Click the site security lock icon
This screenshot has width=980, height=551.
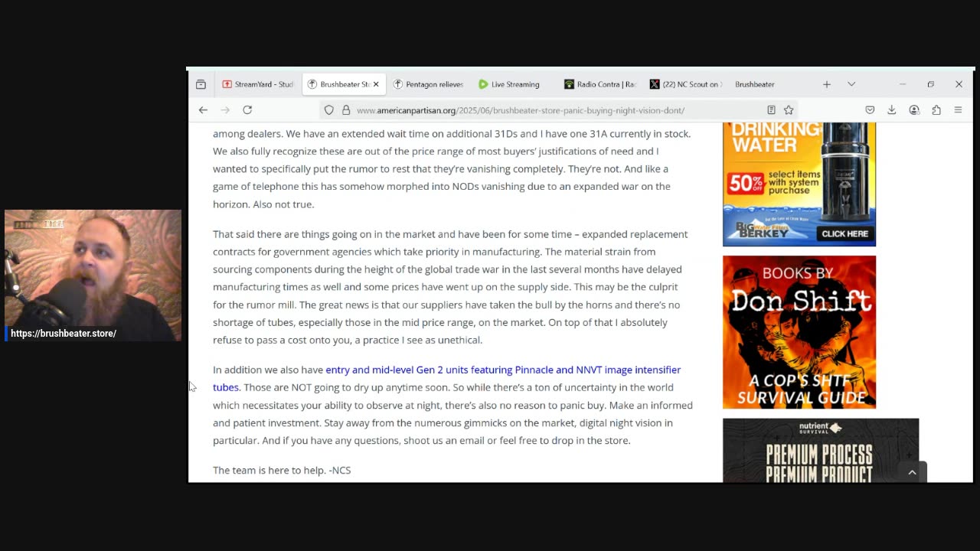point(346,110)
